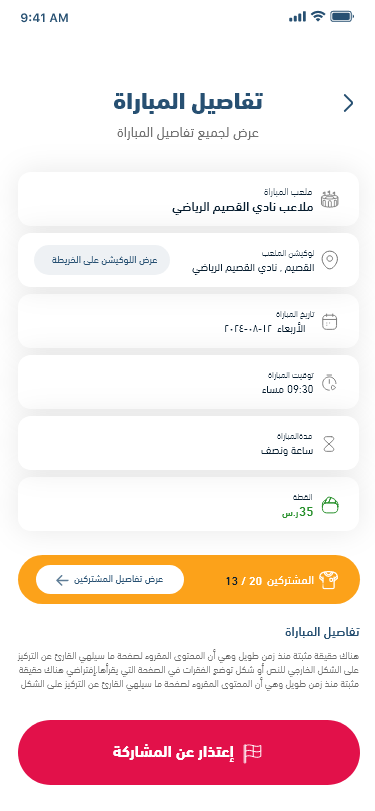Tap the battery icon in status bar
The image size is (375, 811).
(342, 17)
